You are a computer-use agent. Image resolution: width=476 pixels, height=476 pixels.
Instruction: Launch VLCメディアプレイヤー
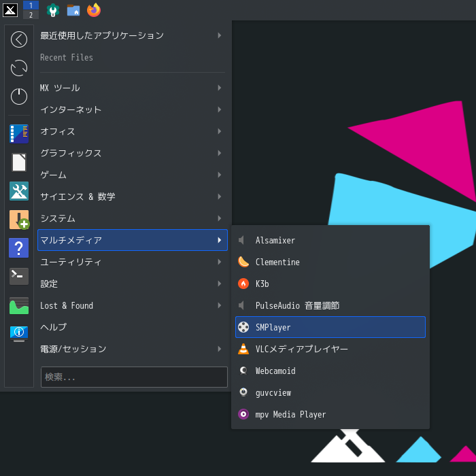330,349
